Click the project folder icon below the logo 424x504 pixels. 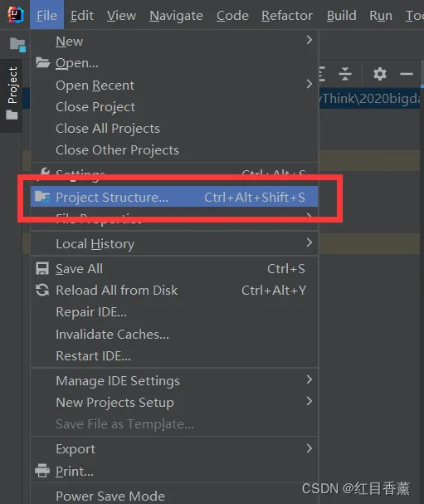point(17,44)
